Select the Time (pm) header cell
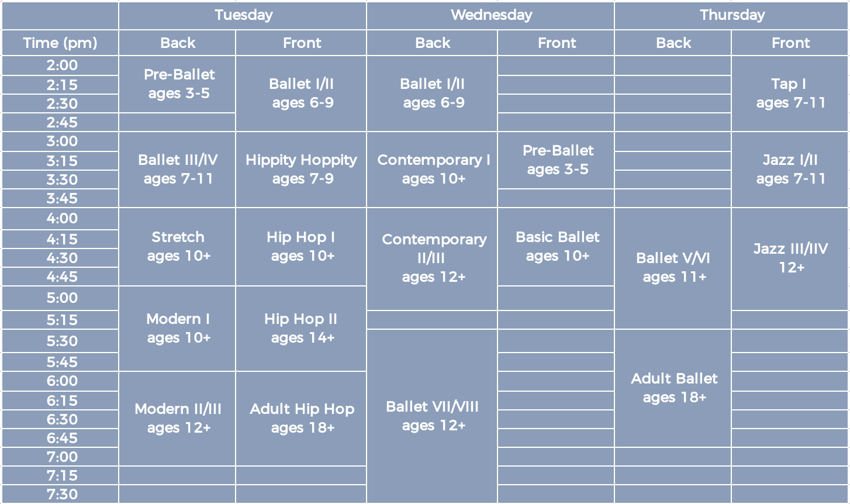The height and width of the screenshot is (504, 850). (60, 43)
